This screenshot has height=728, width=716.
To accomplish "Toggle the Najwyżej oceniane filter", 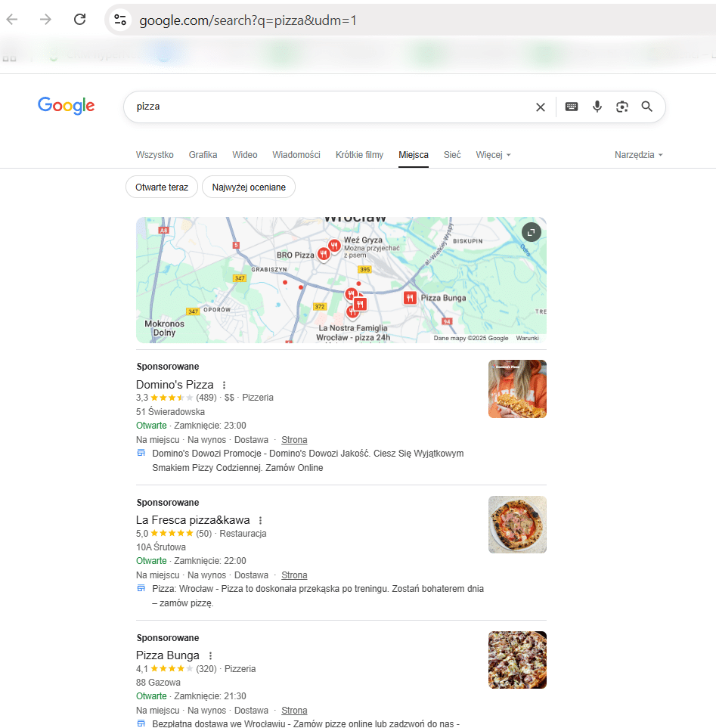I will (x=249, y=187).
